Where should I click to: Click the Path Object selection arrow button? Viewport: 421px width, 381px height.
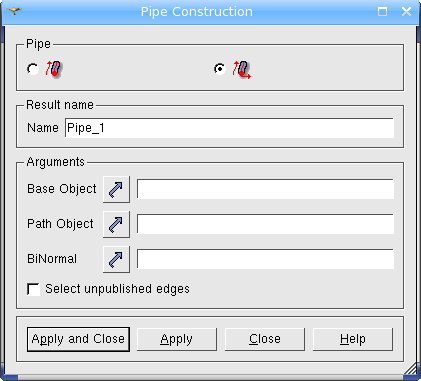(116, 224)
